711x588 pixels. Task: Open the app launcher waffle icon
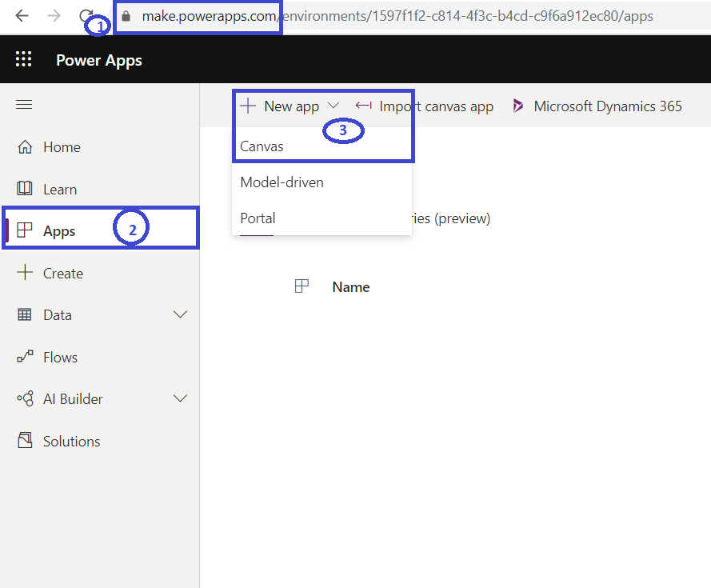click(x=24, y=60)
